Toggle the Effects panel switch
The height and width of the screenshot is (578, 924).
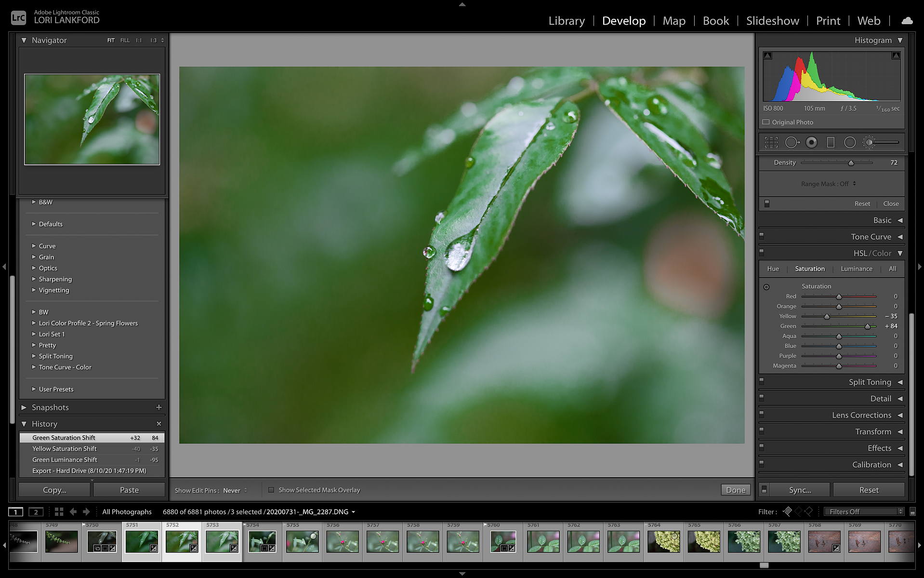pyautogui.click(x=762, y=447)
